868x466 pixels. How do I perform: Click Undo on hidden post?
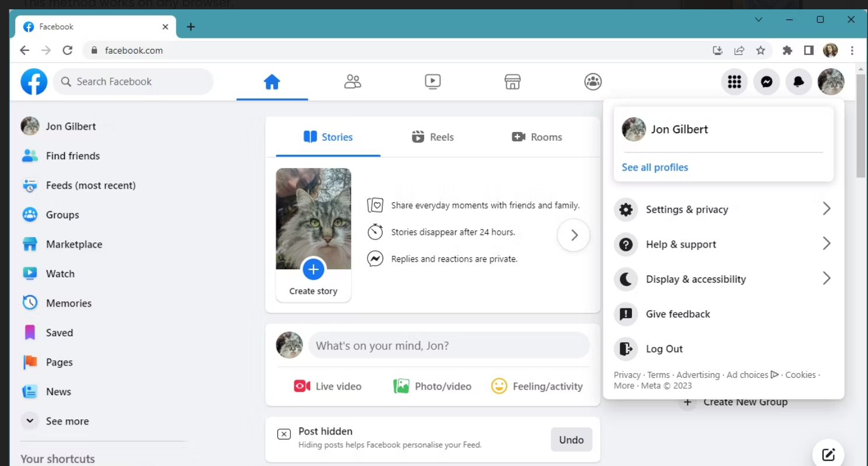pos(571,440)
